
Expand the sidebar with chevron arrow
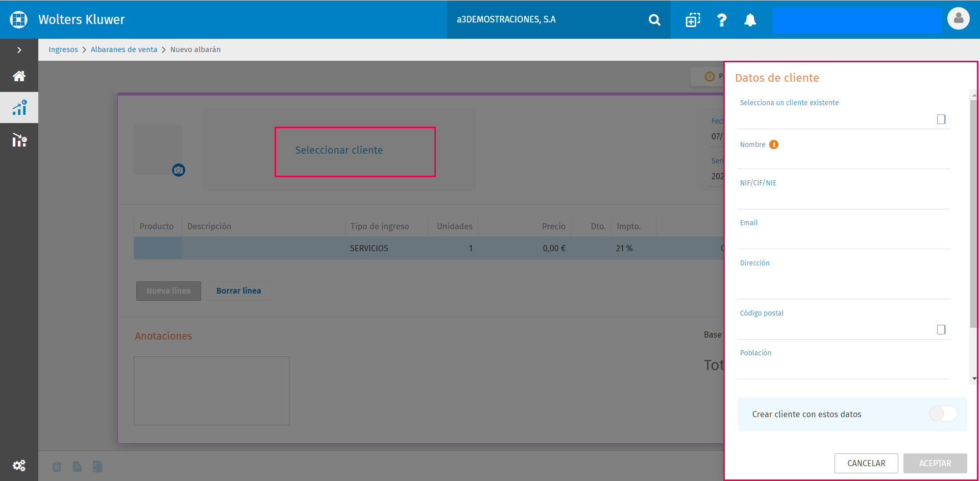[19, 50]
